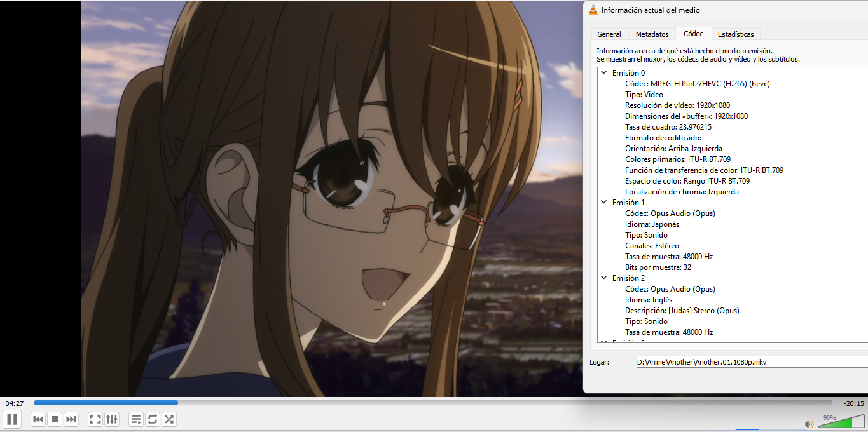Switch to the Metadatos tab

click(x=652, y=34)
